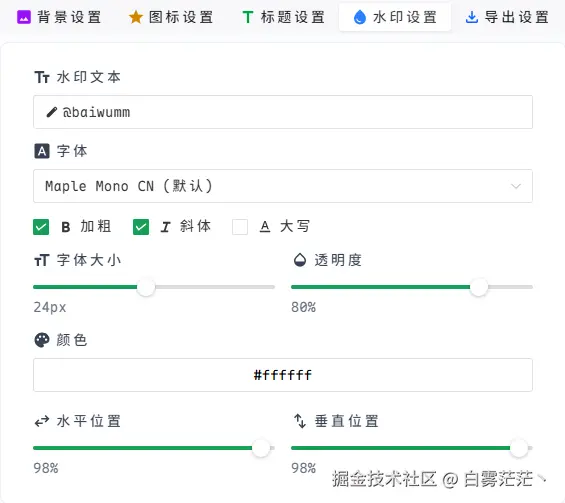Switch to the 导出设置 tab
The image size is (565, 503).
pos(507,17)
